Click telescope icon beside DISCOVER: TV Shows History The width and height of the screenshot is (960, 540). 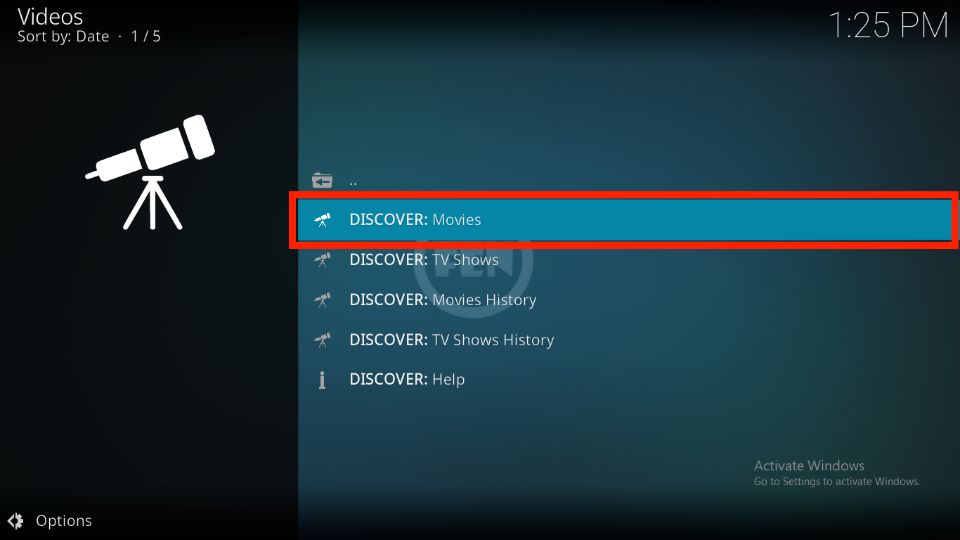323,340
